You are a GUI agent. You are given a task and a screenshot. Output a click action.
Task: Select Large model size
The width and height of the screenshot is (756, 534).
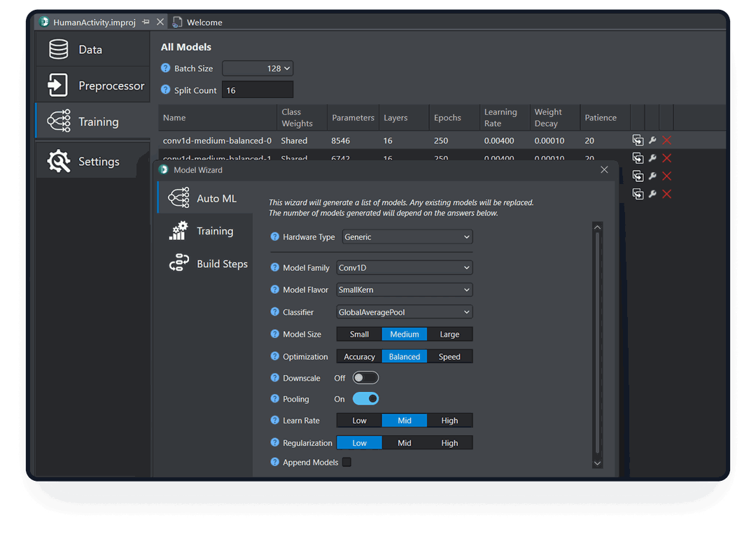[x=449, y=335]
